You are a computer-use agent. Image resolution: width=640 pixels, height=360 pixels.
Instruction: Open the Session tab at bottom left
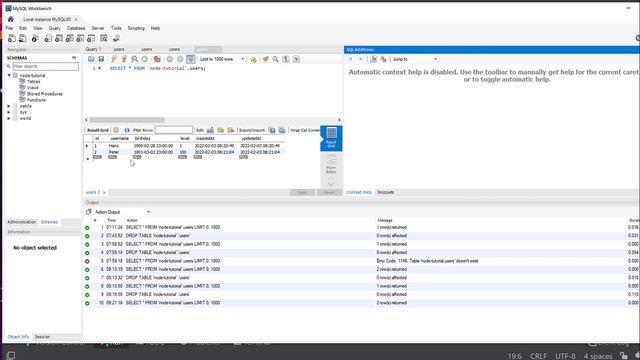coord(42,337)
